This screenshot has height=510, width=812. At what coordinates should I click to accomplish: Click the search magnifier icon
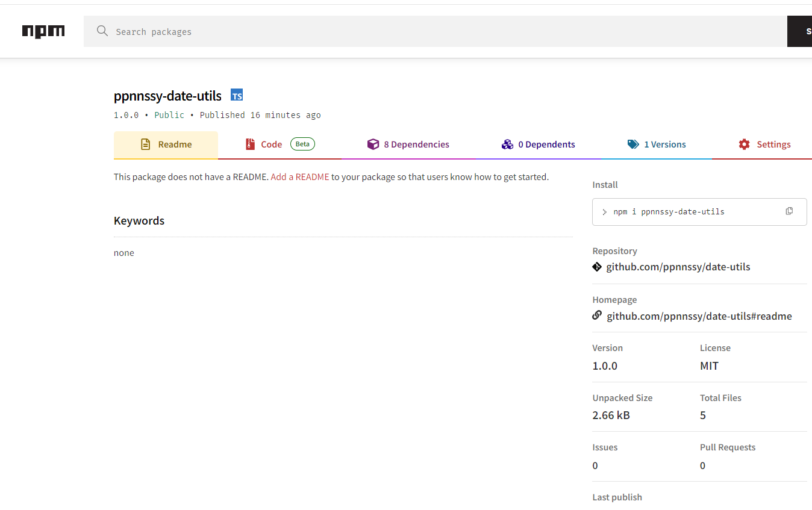102,31
